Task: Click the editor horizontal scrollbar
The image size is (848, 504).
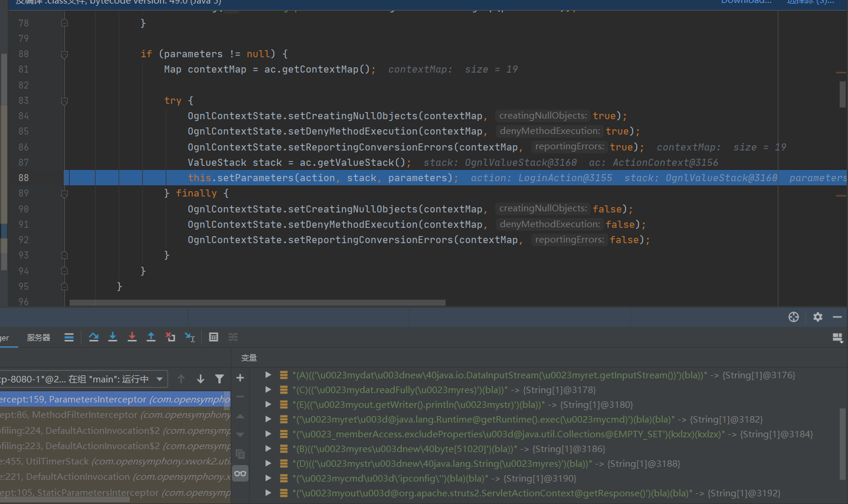Action: [257, 303]
